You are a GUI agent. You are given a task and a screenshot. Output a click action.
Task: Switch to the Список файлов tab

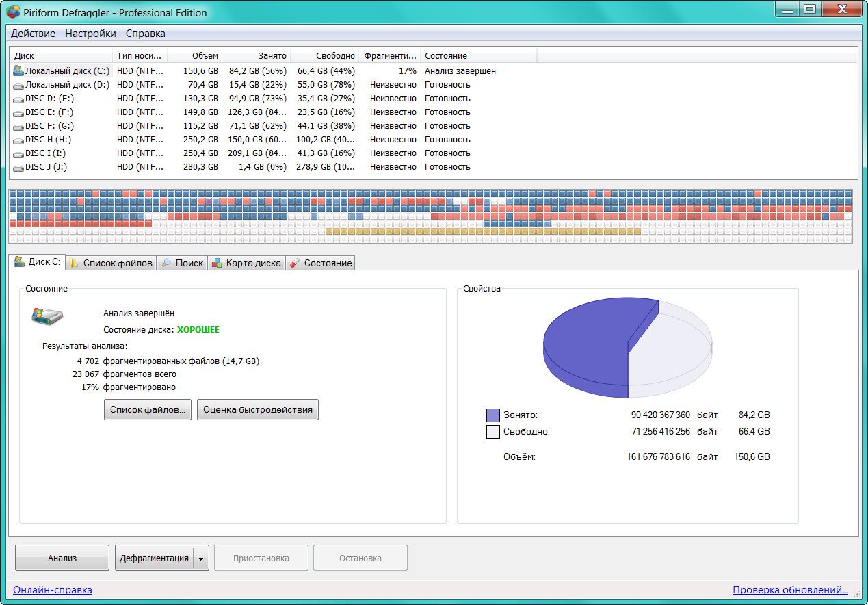[x=111, y=263]
